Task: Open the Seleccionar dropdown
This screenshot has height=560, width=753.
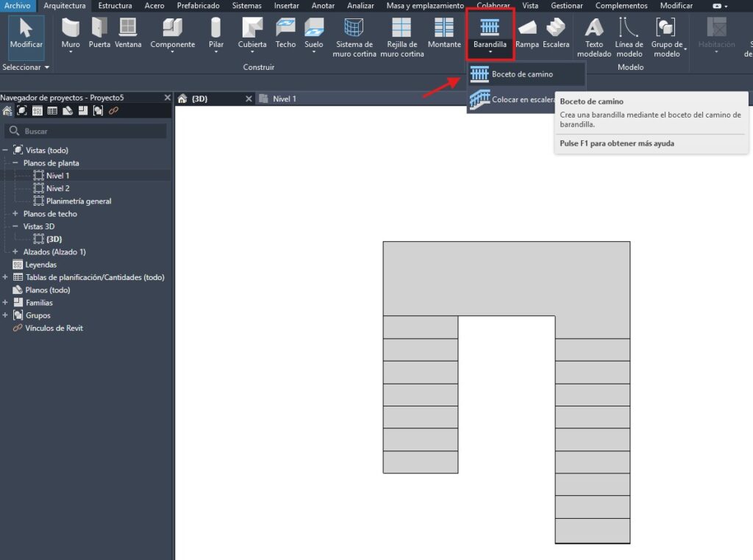Action: 26,67
